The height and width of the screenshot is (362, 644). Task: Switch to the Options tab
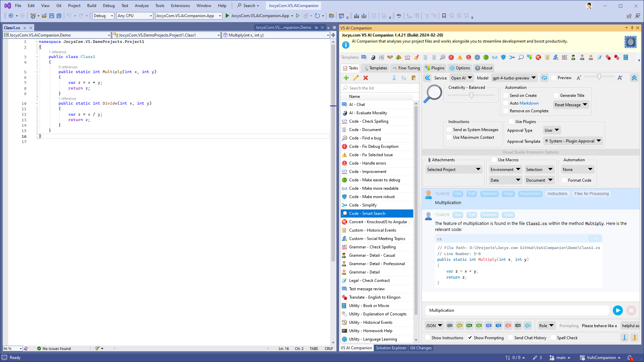point(460,68)
